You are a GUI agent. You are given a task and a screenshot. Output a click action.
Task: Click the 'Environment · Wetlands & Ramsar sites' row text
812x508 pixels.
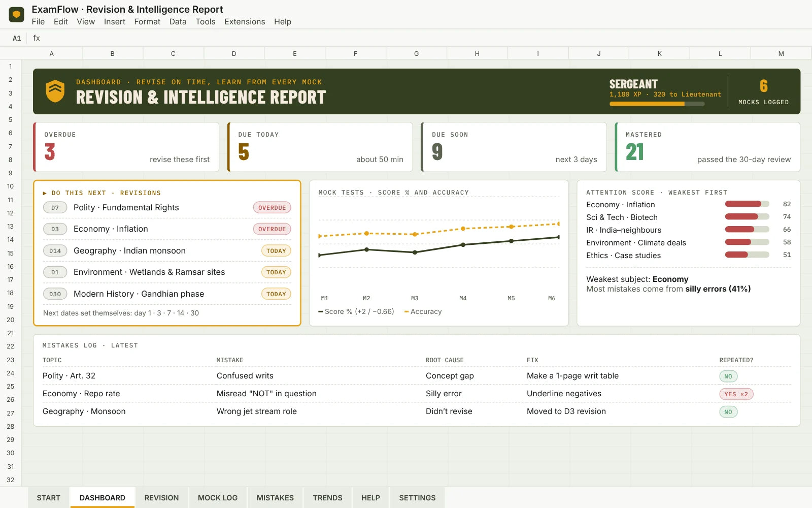click(x=149, y=272)
